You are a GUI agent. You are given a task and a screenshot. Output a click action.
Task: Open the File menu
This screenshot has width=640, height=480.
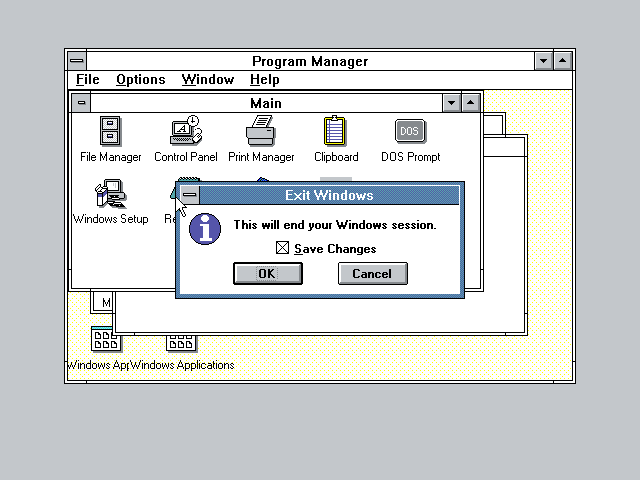pos(88,80)
